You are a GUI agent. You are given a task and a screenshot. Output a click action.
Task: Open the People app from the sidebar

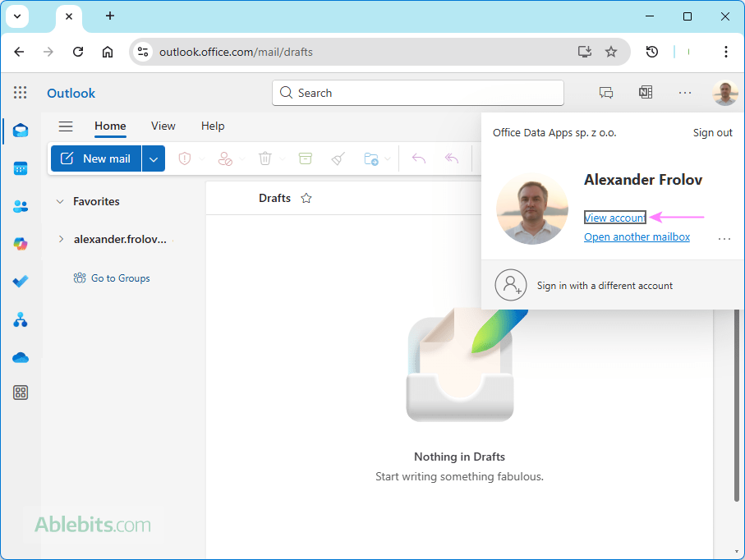pyautogui.click(x=21, y=206)
